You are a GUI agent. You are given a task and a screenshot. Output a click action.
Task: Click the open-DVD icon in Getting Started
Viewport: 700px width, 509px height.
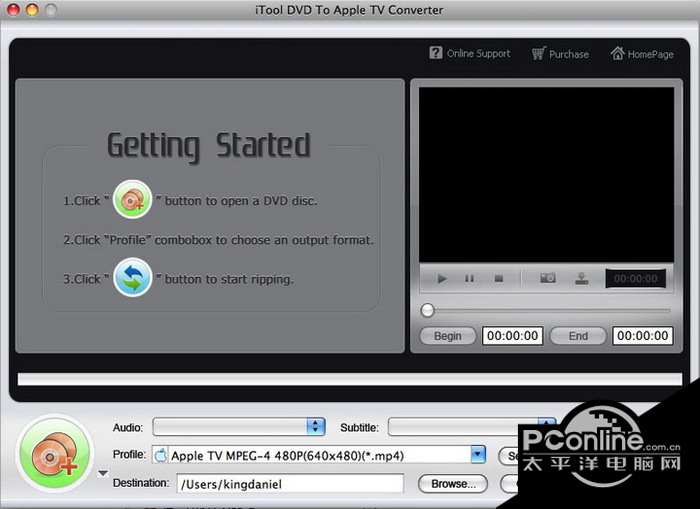133,200
